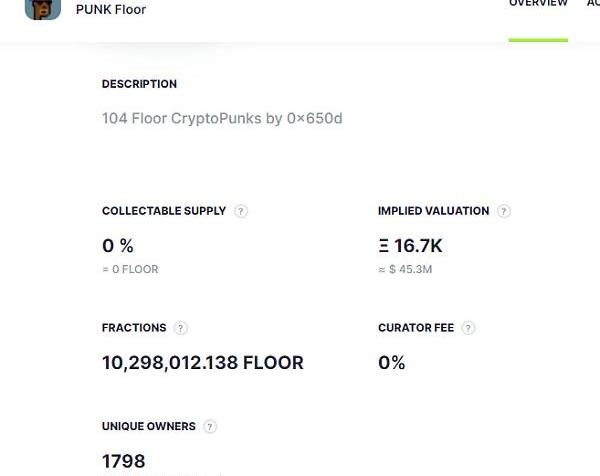Viewport: 600px width, 476px height.
Task: Click the 0x650d curator address
Action: 315,119
